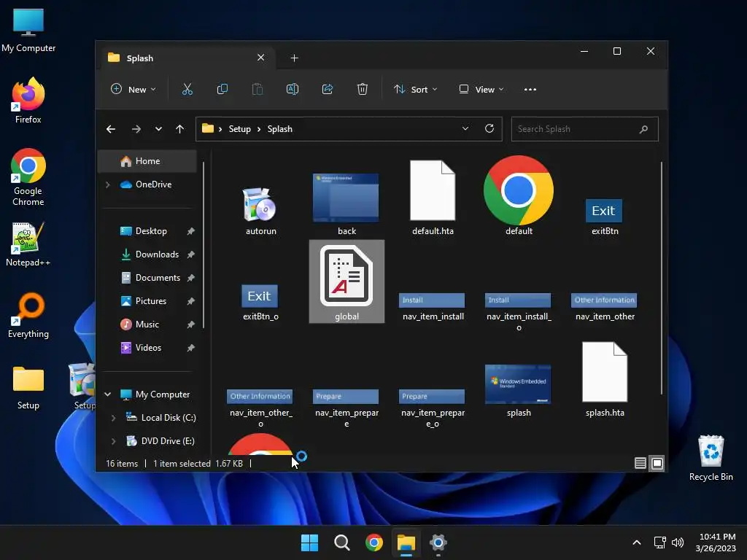Open the New dropdown menu
Screen dimensions: 747x560
pyautogui.click(x=133, y=89)
